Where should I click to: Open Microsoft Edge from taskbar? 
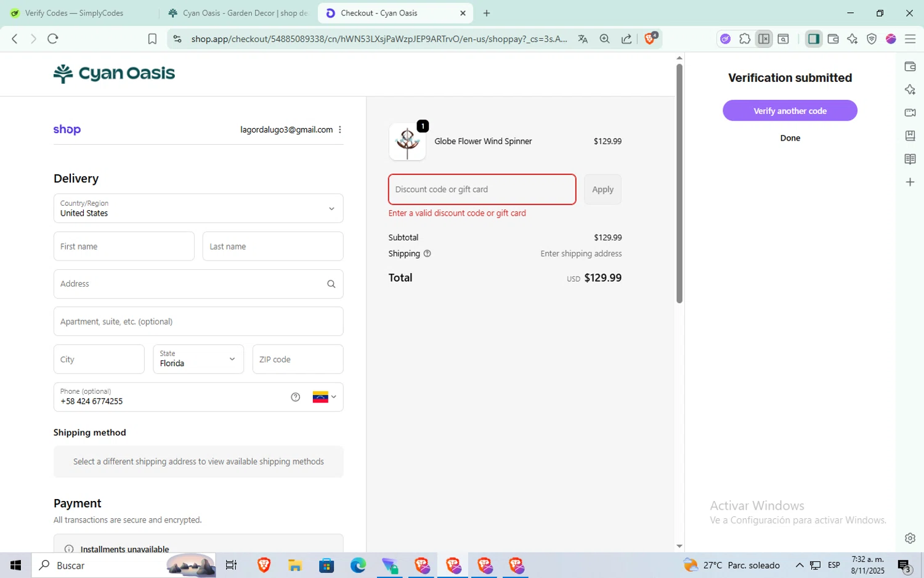[x=358, y=565]
